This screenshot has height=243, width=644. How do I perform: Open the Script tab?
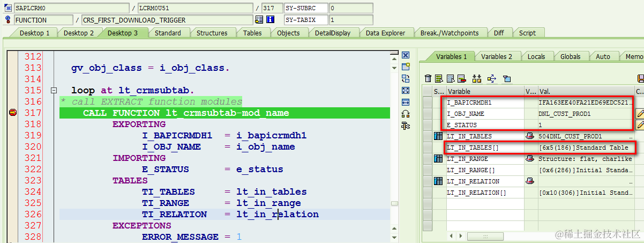(x=527, y=33)
